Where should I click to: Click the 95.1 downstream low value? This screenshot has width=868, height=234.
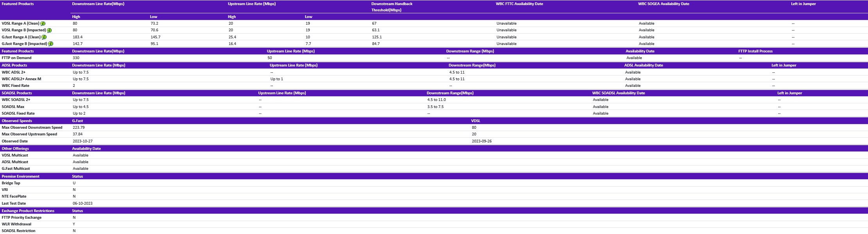[154, 44]
